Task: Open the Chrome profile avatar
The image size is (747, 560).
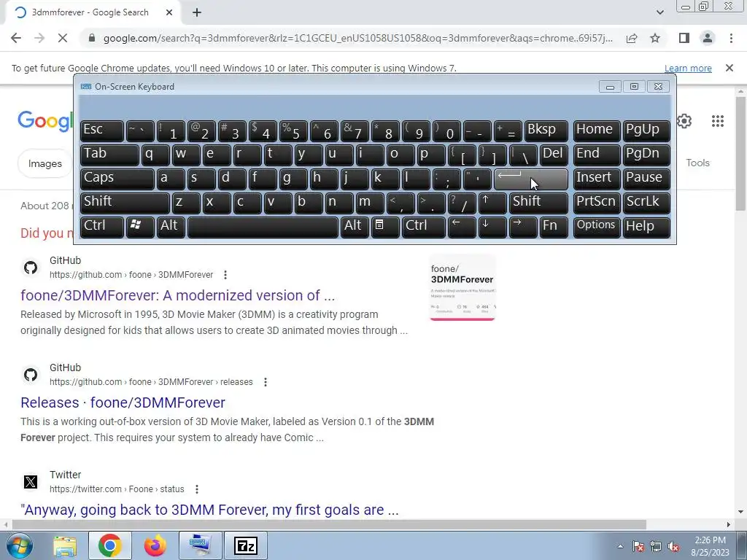Action: (708, 38)
